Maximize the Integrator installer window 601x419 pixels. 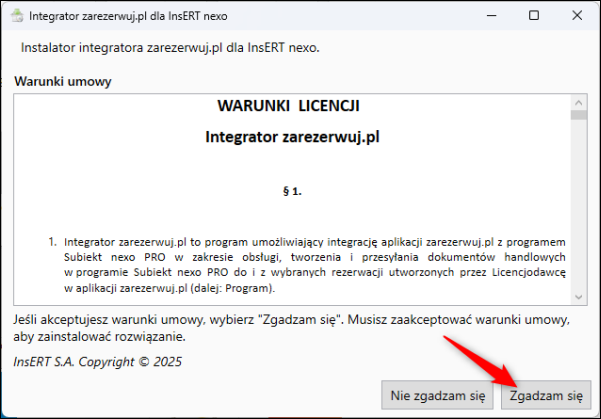click(x=534, y=16)
